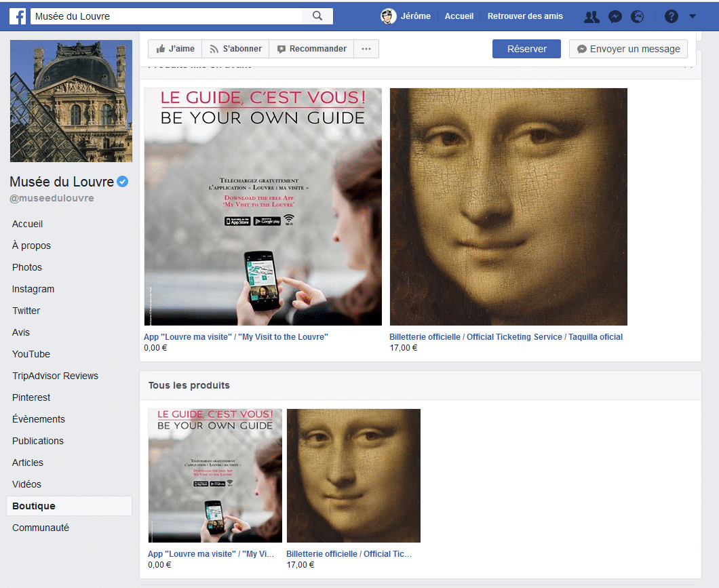719x588 pixels.
Task: Open Accueil in the page sidebar
Action: 28,224
